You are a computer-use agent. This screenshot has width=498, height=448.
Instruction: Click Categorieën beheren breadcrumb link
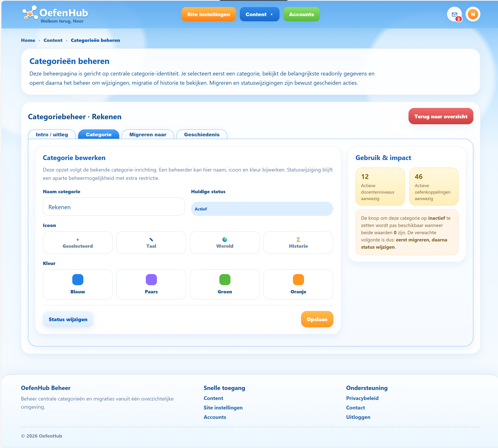click(x=95, y=40)
